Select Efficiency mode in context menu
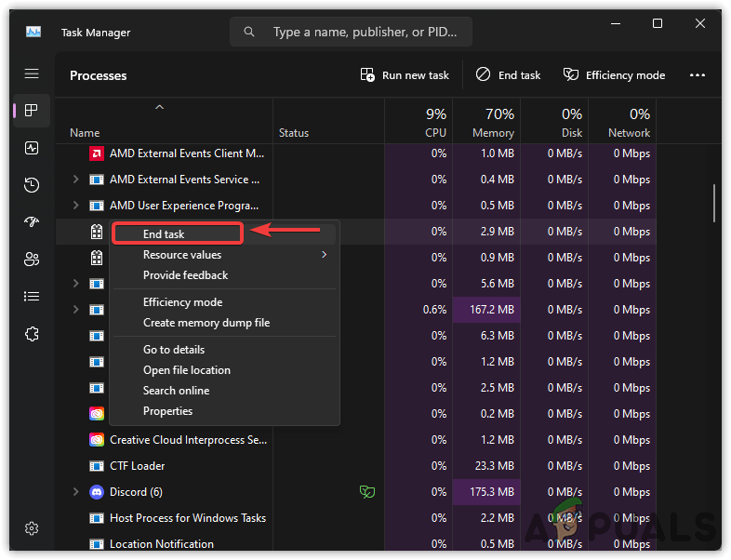 coord(224,302)
